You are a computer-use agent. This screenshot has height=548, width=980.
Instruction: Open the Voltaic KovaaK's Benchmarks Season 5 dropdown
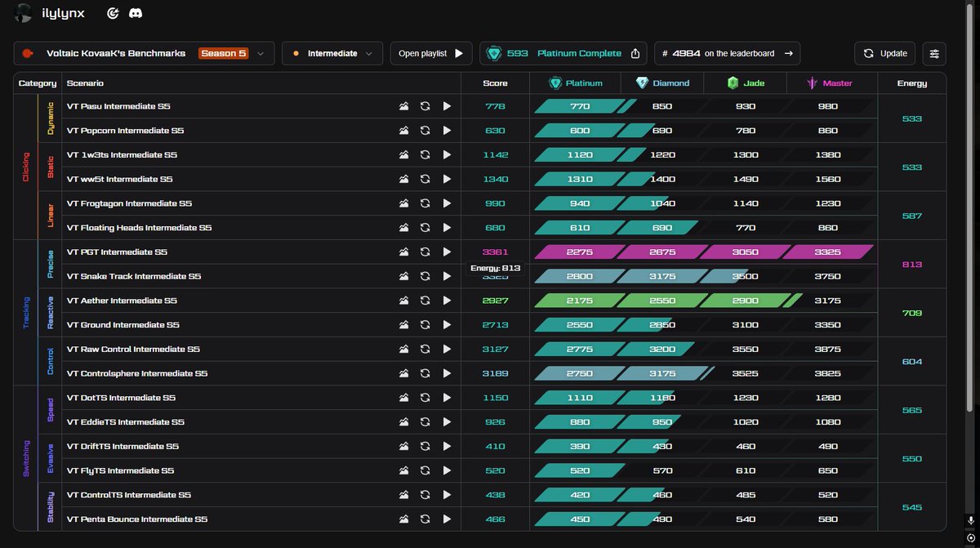tap(145, 53)
